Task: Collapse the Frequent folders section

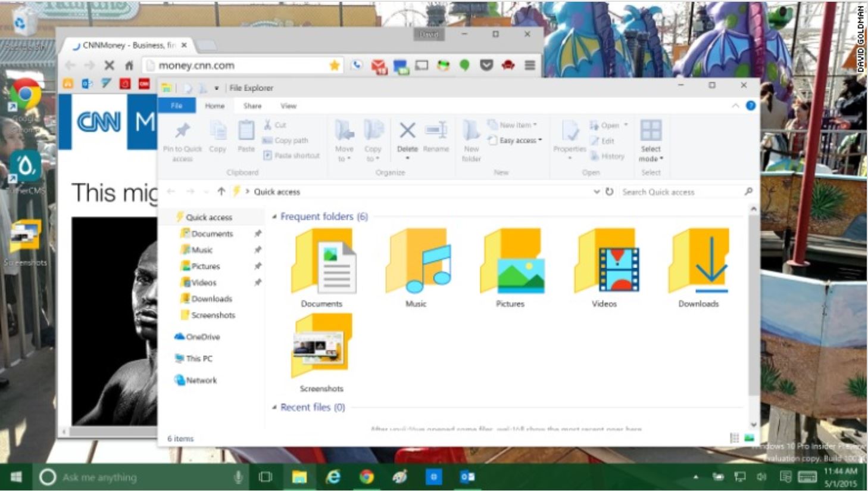Action: pyautogui.click(x=274, y=217)
